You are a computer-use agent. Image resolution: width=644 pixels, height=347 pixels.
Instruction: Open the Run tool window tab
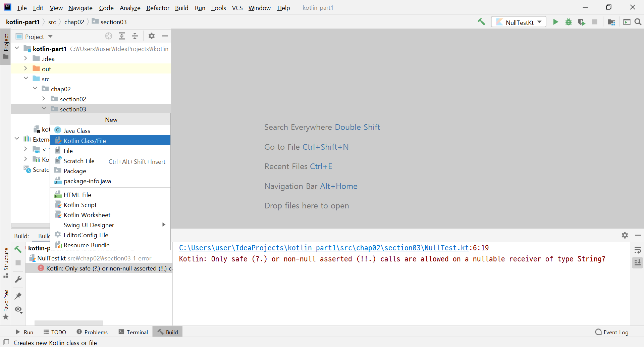24,332
